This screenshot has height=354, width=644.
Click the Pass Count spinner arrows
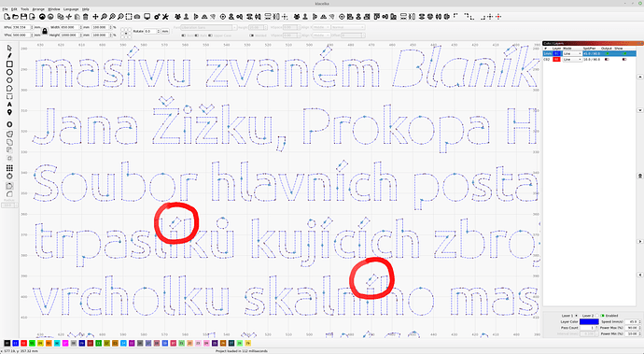[x=596, y=328]
